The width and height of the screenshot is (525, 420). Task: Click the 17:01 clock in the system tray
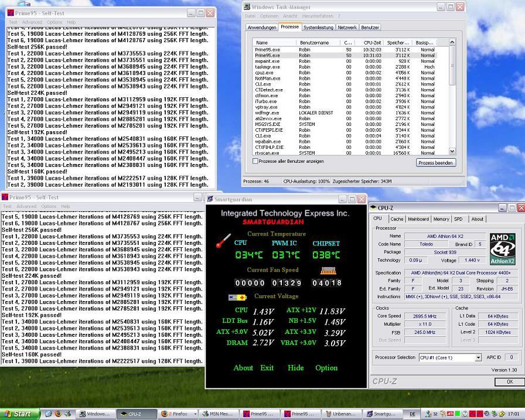(514, 414)
